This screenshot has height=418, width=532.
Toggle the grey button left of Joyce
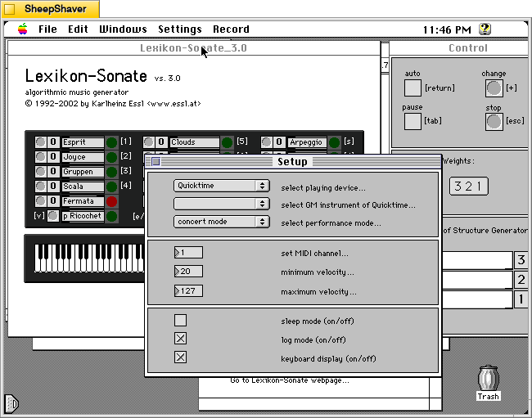[x=40, y=156]
